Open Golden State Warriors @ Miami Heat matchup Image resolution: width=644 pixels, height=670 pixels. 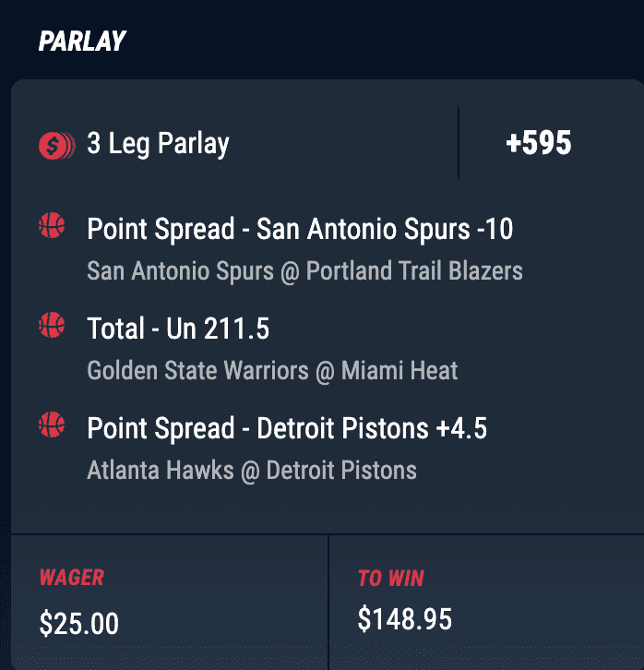(272, 370)
